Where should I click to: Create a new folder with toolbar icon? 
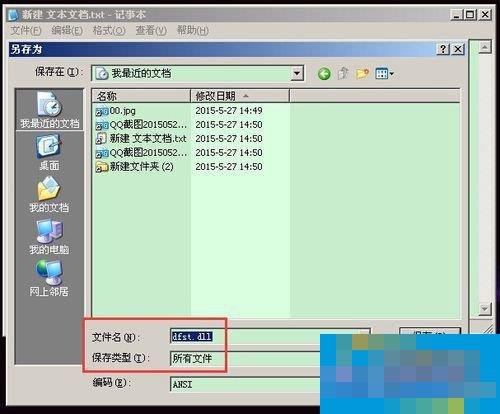tap(362, 74)
